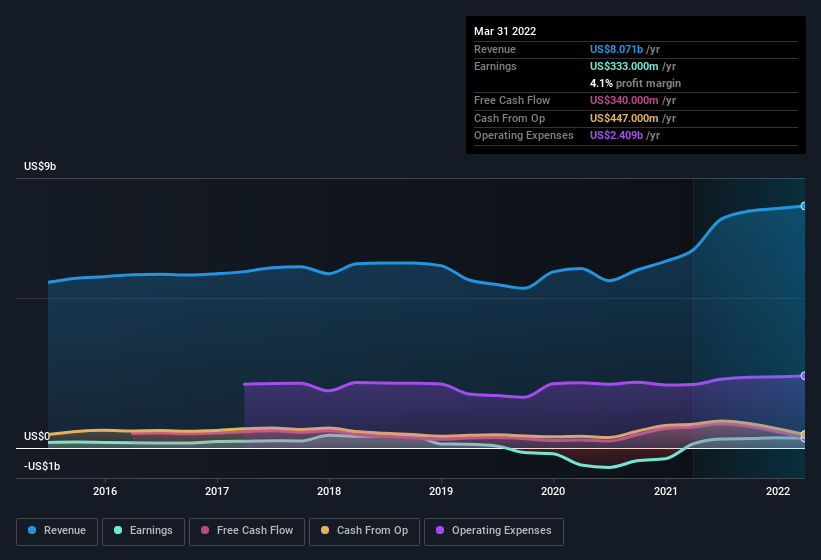Click the 4.1% profit margin text
Image resolution: width=821 pixels, height=560 pixels.
(x=635, y=83)
